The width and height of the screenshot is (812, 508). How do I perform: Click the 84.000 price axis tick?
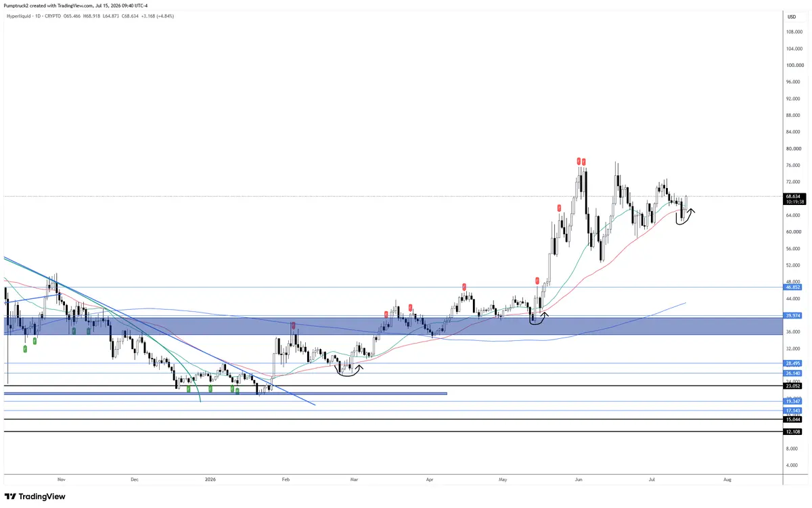pyautogui.click(x=794, y=132)
